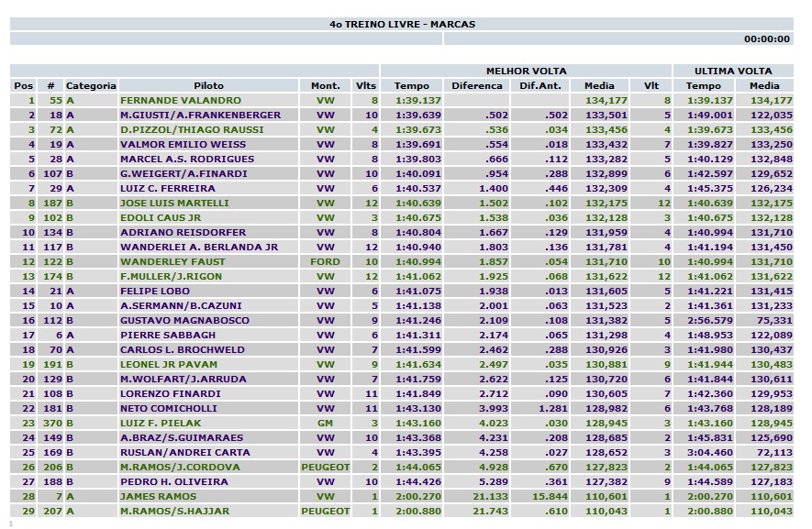Click difference value 21.133

tap(490, 496)
